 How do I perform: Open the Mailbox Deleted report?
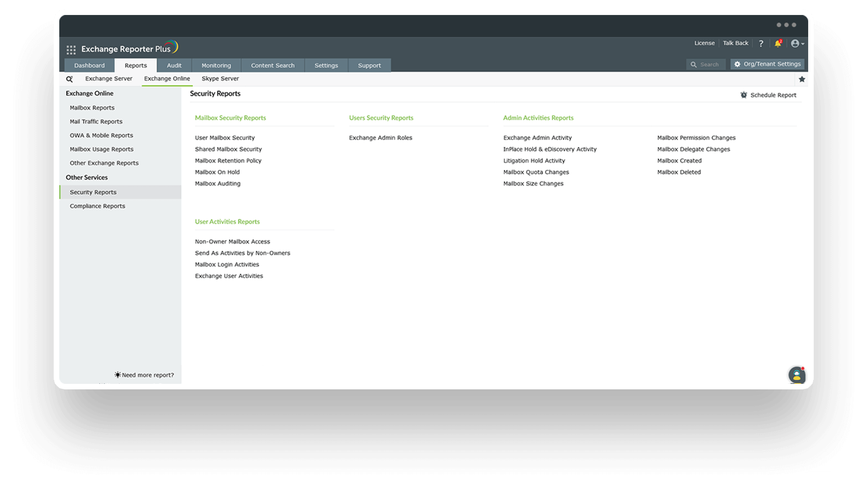click(x=679, y=172)
